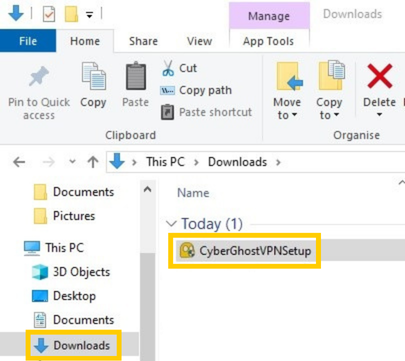Click the Pin to Quick access icon
The image size is (405, 361).
(39, 76)
